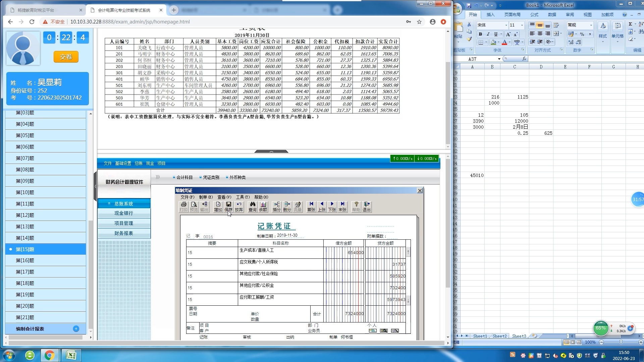Select question 第[21]题
Screen dimensions: 644x362
[46, 317]
